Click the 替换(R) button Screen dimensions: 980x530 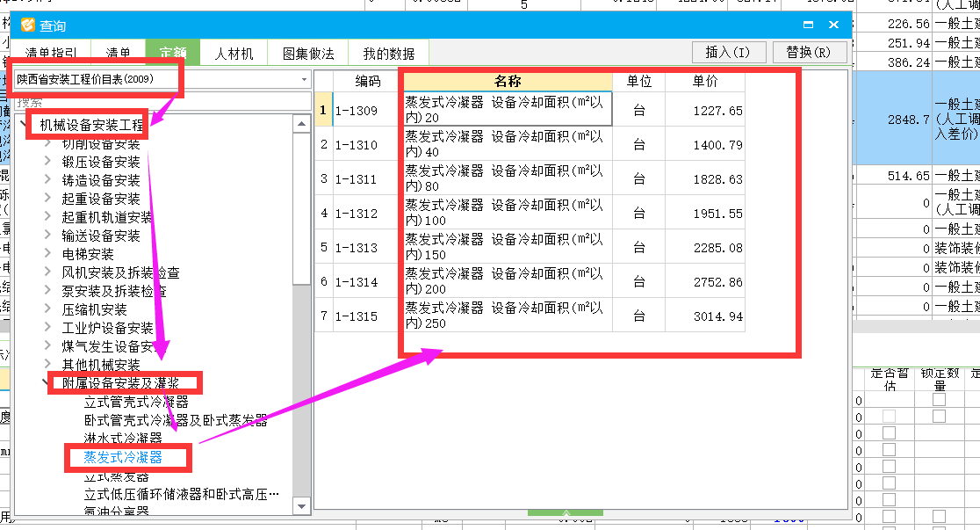click(810, 52)
